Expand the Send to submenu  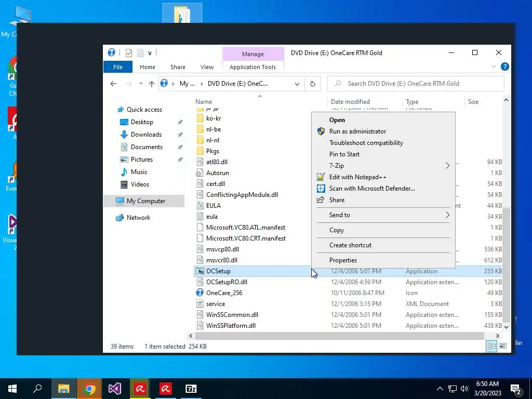383,215
